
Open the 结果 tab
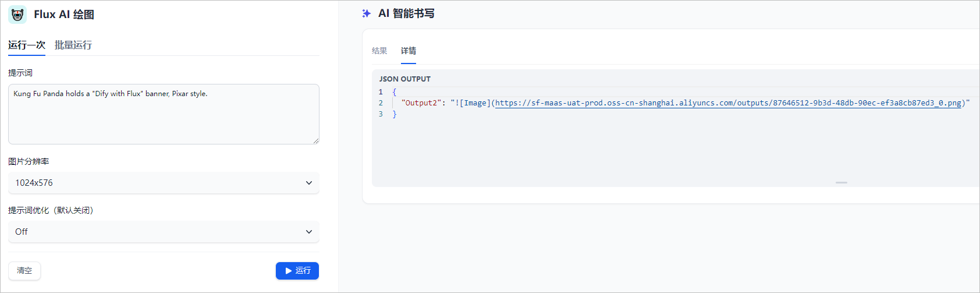click(x=379, y=51)
